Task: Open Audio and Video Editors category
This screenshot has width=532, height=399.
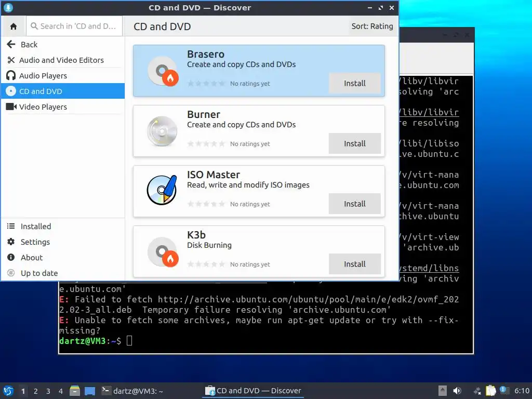Action: point(63,60)
